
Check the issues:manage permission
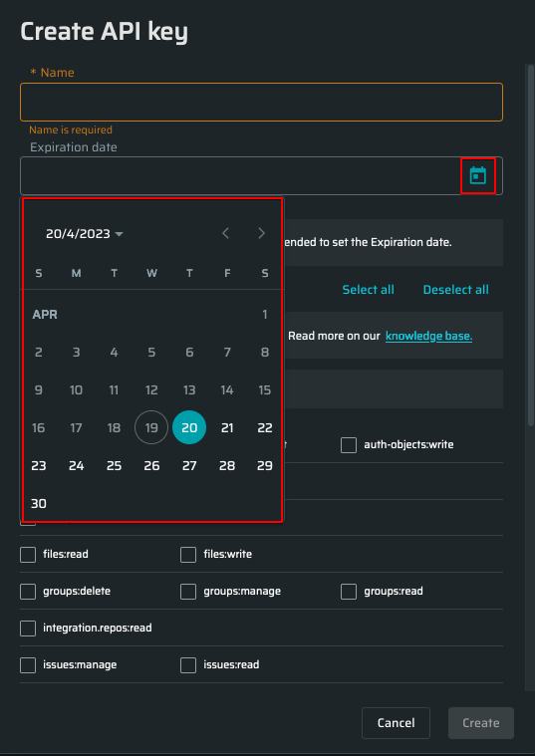(28, 665)
